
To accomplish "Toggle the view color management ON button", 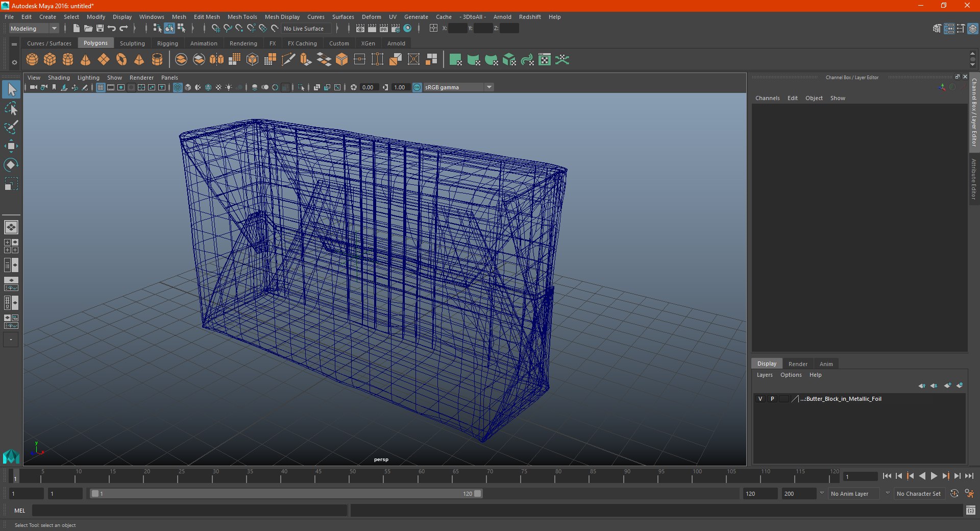I will click(417, 87).
